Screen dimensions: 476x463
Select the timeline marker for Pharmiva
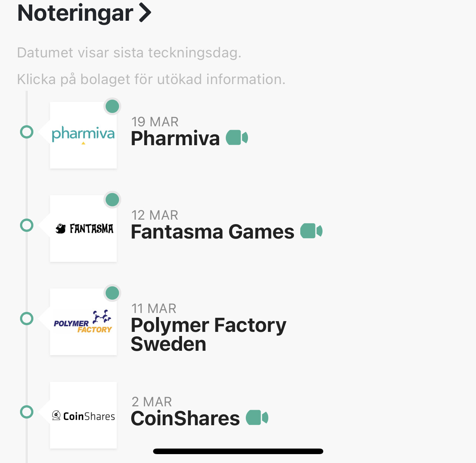[x=27, y=132]
